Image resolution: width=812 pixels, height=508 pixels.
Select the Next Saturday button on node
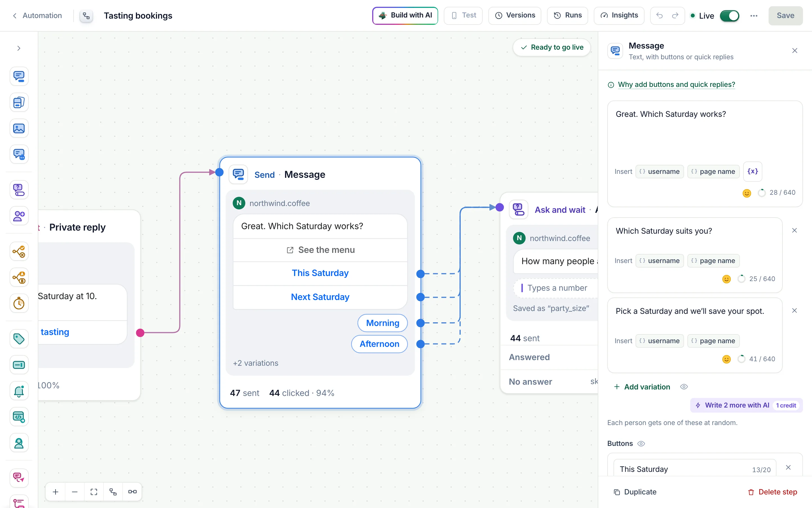click(x=320, y=297)
